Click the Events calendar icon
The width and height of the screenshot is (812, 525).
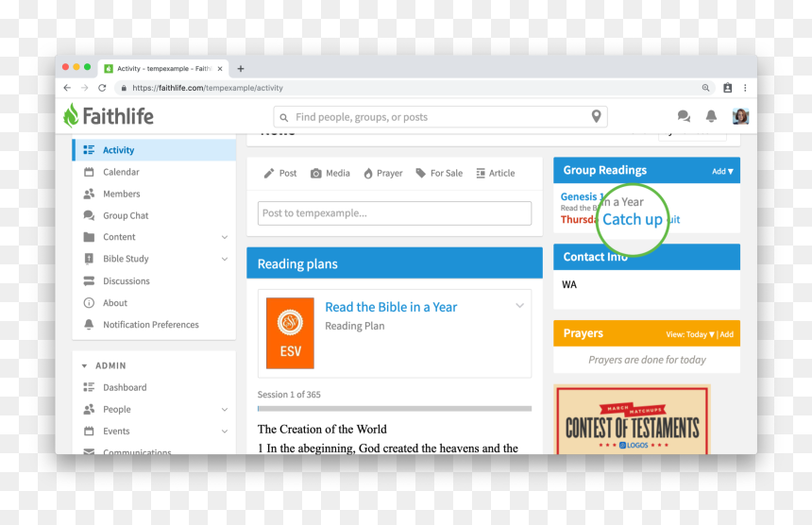(89, 431)
